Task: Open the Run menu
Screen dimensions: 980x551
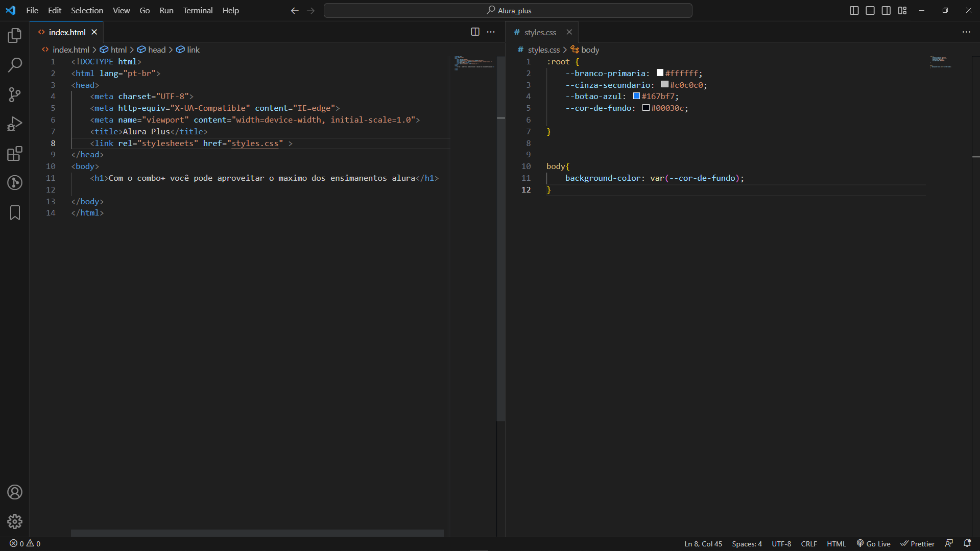Action: [166, 11]
